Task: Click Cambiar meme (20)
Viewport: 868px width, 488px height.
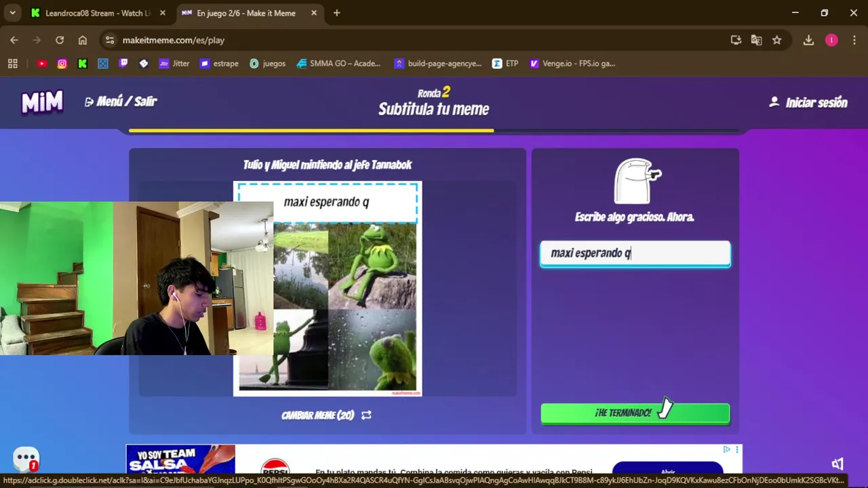Action: [326, 415]
